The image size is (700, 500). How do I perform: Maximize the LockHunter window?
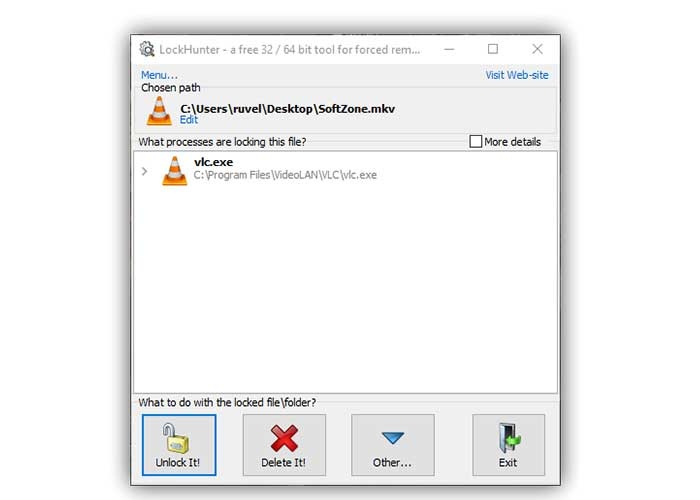click(493, 49)
